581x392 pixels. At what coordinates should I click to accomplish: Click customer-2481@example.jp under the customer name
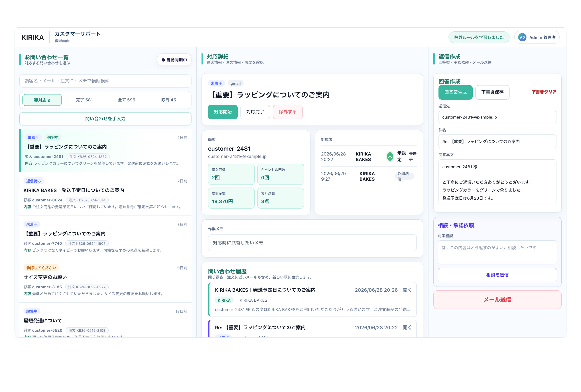click(237, 156)
